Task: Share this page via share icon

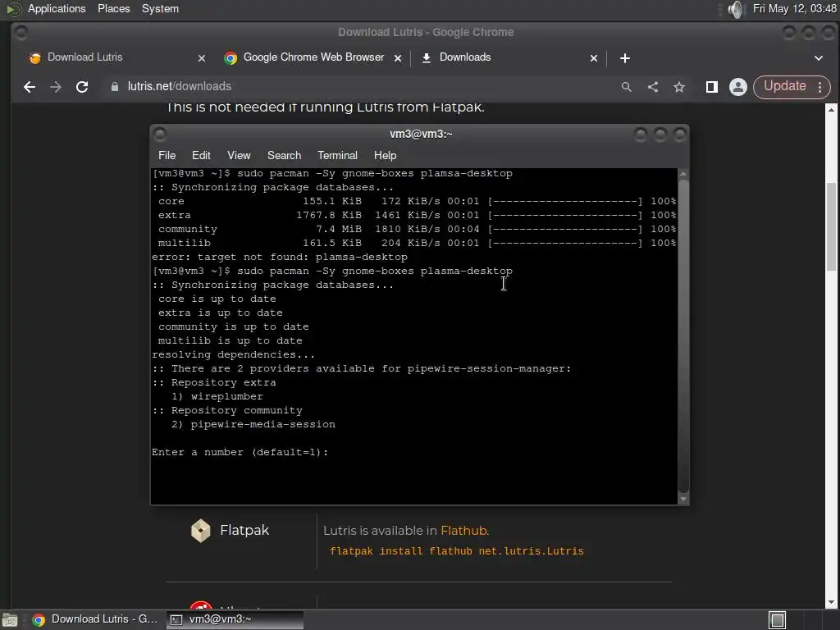Action: [x=652, y=87]
